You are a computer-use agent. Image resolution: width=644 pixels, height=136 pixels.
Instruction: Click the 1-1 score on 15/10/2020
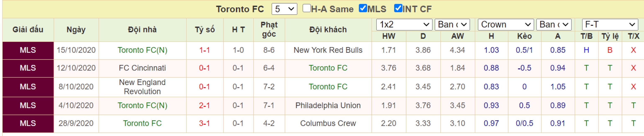[x=204, y=50]
